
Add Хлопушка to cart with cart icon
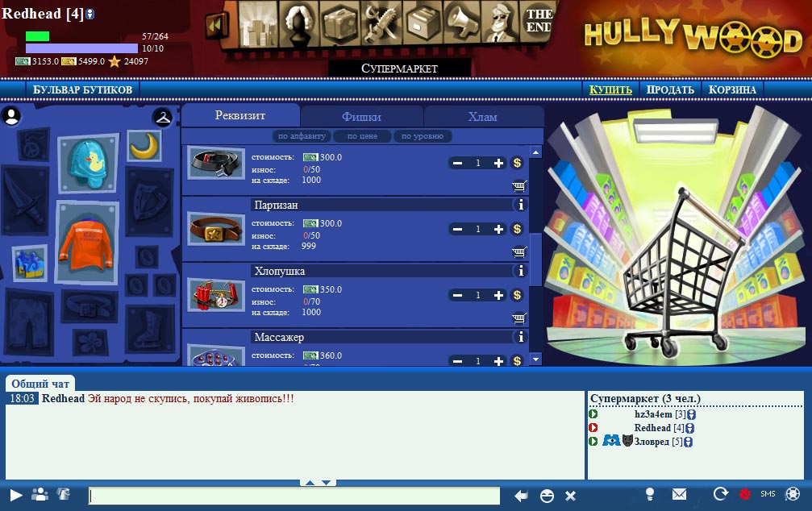click(x=518, y=317)
